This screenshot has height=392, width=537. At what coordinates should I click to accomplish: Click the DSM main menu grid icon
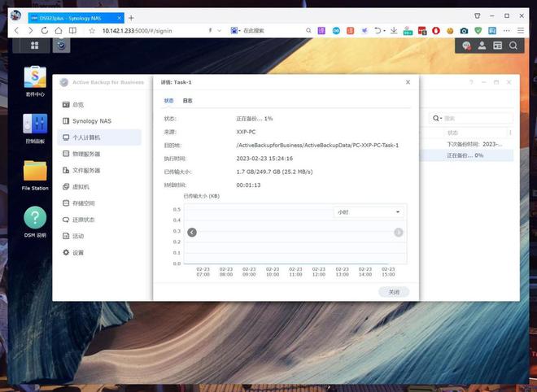point(35,46)
